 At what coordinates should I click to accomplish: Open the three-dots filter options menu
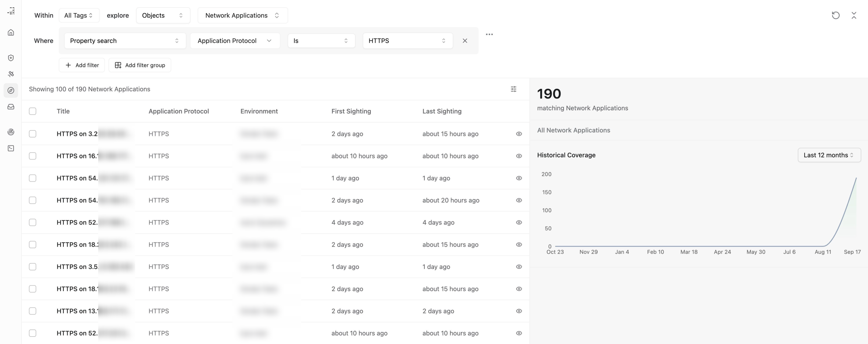pos(489,34)
